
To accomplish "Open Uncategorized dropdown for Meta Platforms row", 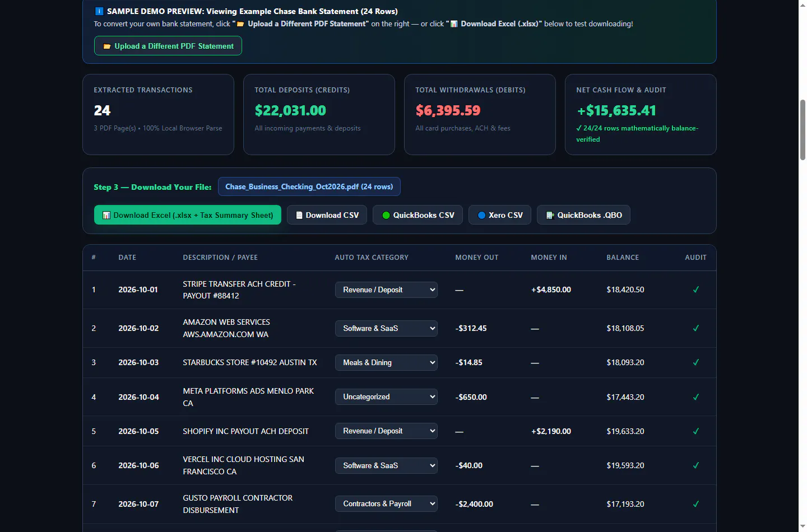I will (386, 396).
